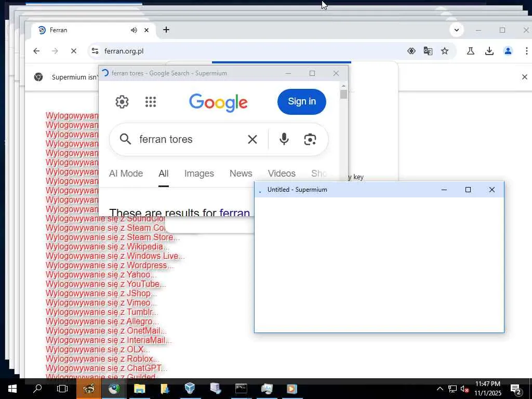Viewport: 532px width, 399px height.
Task: Bookmark this page with the star
Action: point(445,51)
